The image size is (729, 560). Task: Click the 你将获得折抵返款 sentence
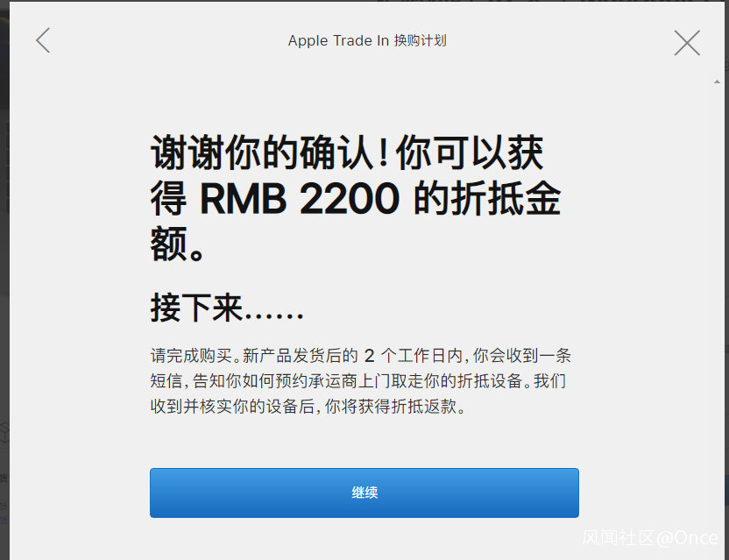coord(395,407)
